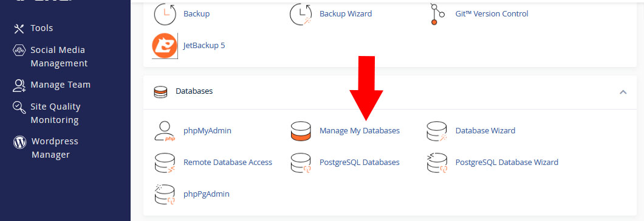This screenshot has width=644, height=221.
Task: Click the JetBackup 5 logo icon
Action: click(x=165, y=46)
